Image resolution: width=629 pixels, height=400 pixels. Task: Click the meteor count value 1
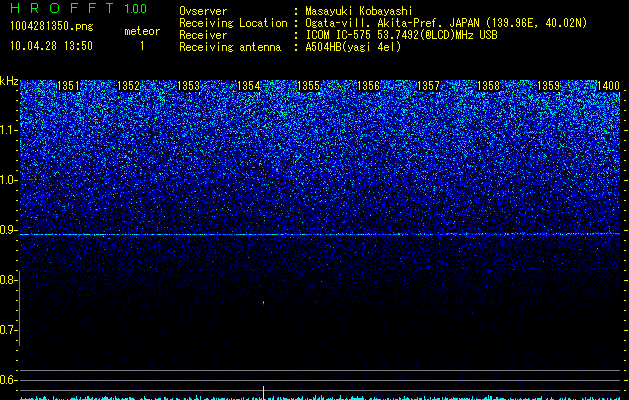[142, 46]
